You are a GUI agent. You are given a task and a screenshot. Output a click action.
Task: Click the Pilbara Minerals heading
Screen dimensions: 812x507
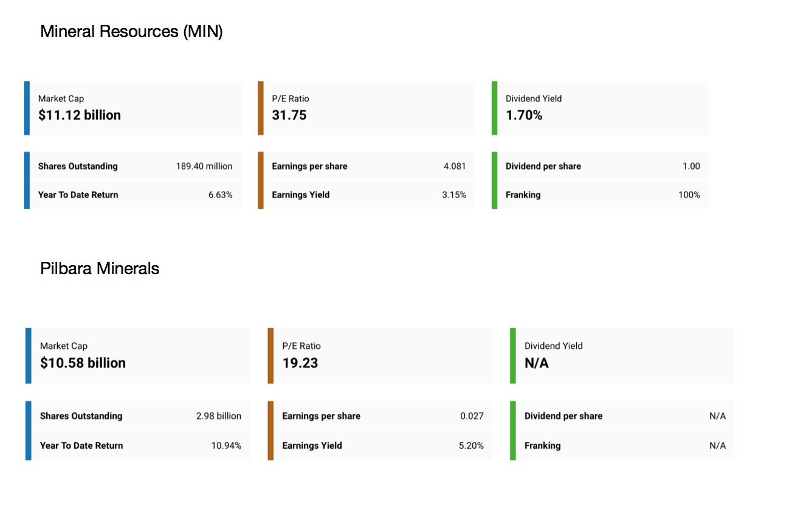click(100, 269)
